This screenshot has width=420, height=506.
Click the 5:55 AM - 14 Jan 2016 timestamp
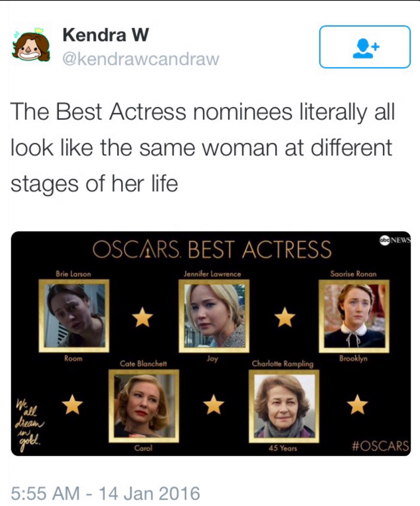click(x=105, y=493)
